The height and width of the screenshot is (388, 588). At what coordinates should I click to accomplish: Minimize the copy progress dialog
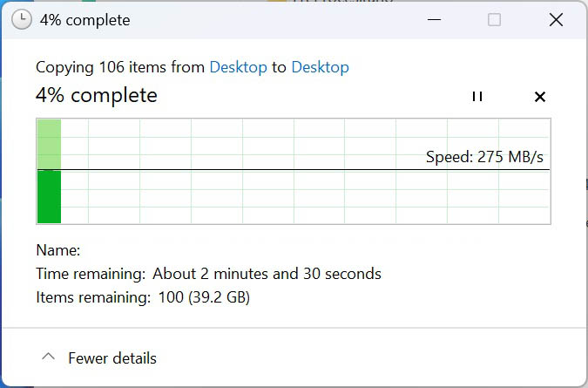[435, 19]
